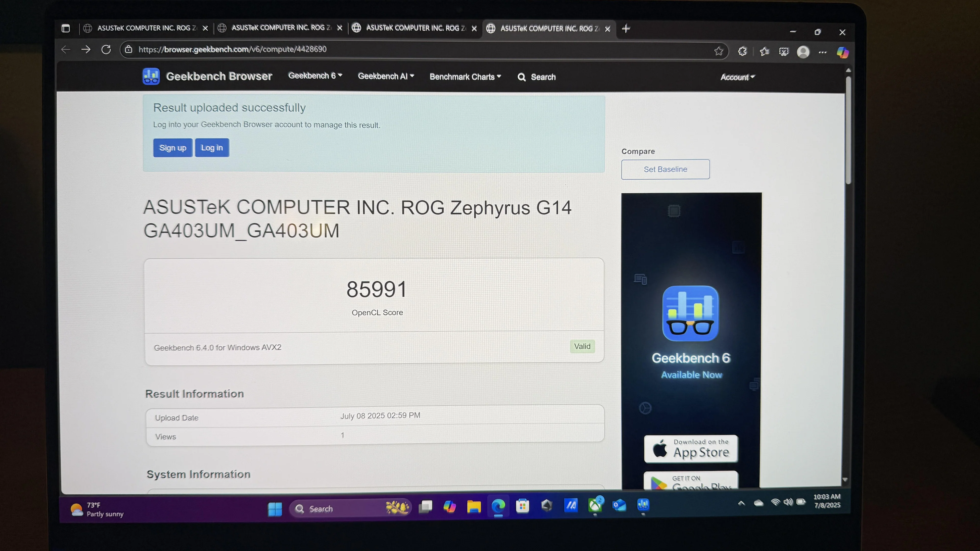980x551 pixels.
Task: Click the Sign up button
Action: point(173,148)
